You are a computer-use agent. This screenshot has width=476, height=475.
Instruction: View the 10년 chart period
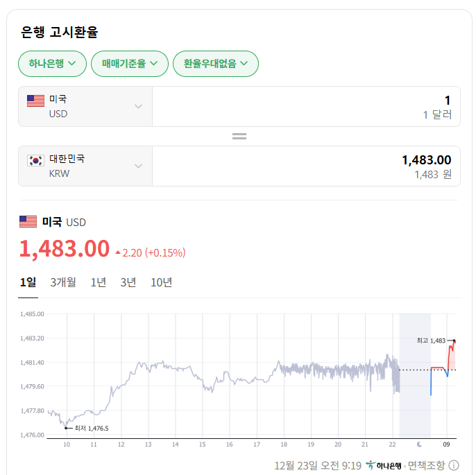[x=162, y=282]
